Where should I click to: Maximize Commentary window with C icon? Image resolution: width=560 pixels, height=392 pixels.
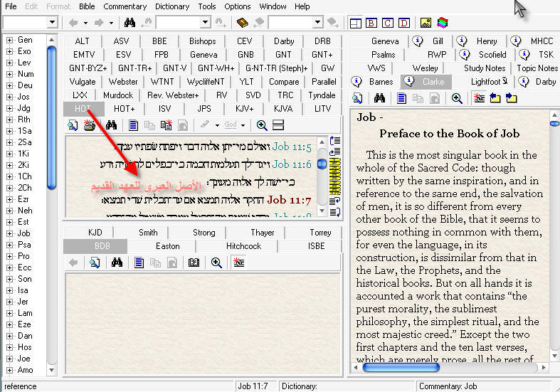pyautogui.click(x=388, y=23)
